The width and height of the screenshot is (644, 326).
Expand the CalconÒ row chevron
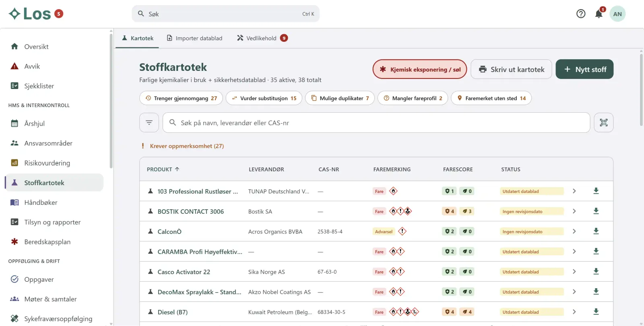click(574, 231)
